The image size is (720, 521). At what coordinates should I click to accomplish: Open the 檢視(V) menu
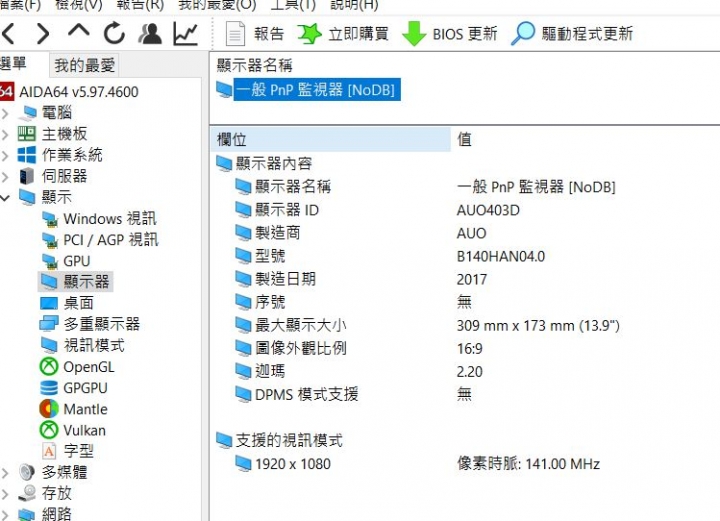pyautogui.click(x=79, y=5)
